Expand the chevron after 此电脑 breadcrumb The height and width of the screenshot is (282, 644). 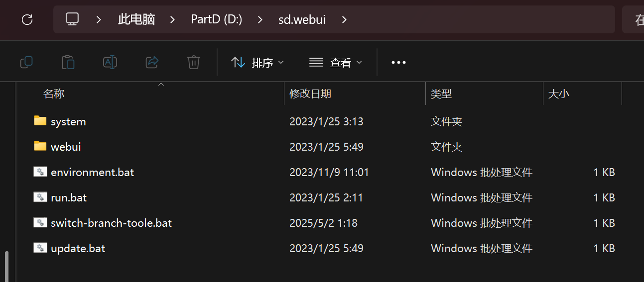(173, 19)
